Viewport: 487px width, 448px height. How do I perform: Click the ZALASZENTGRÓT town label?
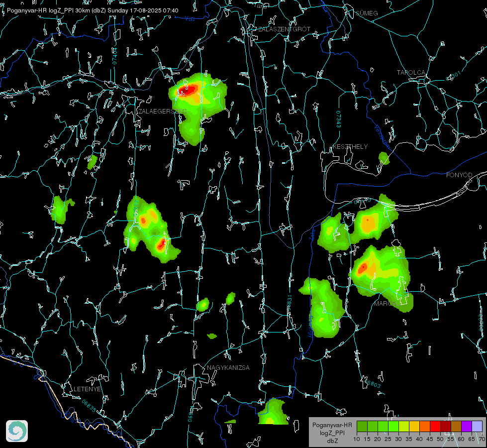(x=284, y=29)
